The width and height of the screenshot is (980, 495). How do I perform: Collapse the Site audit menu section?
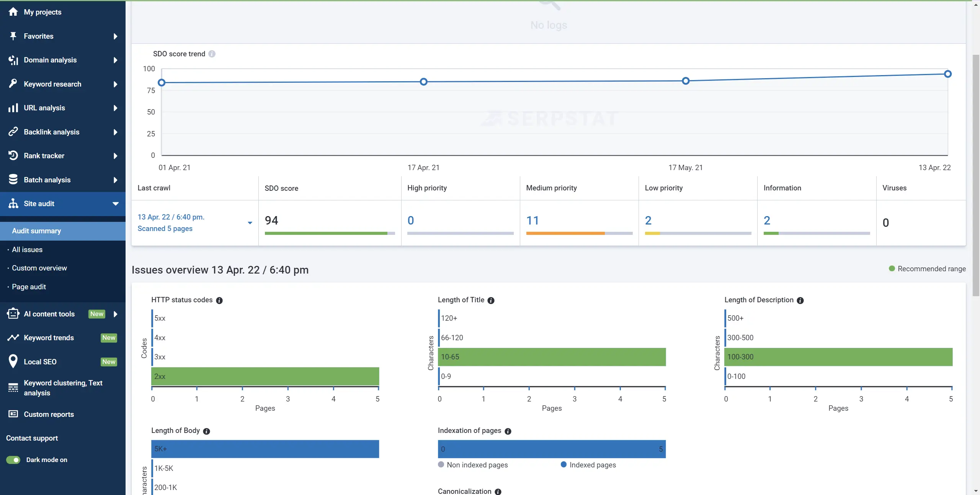point(115,203)
